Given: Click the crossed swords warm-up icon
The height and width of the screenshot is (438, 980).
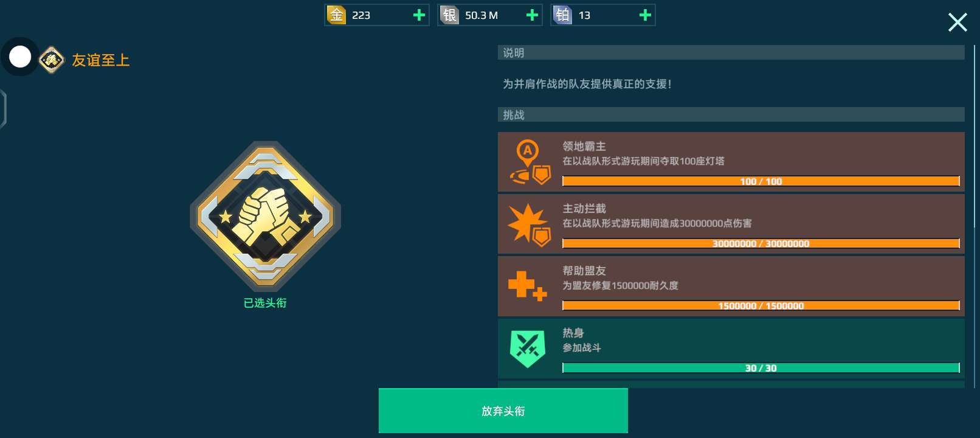Looking at the screenshot, I should [528, 349].
